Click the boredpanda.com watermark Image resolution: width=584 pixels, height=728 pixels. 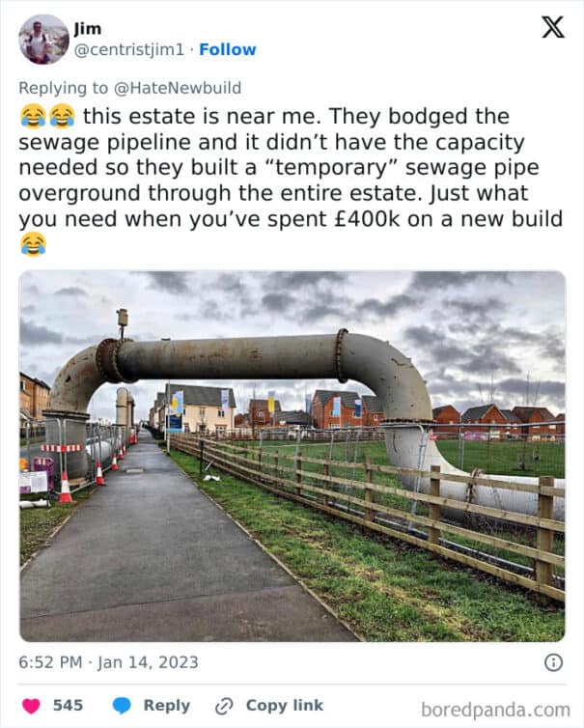[x=495, y=710]
